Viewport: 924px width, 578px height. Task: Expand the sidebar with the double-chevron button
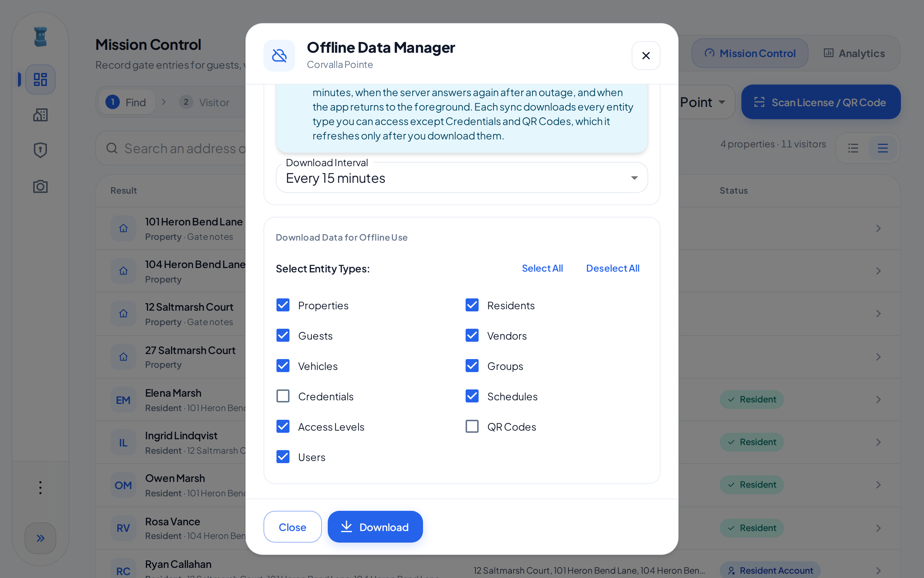click(40, 538)
